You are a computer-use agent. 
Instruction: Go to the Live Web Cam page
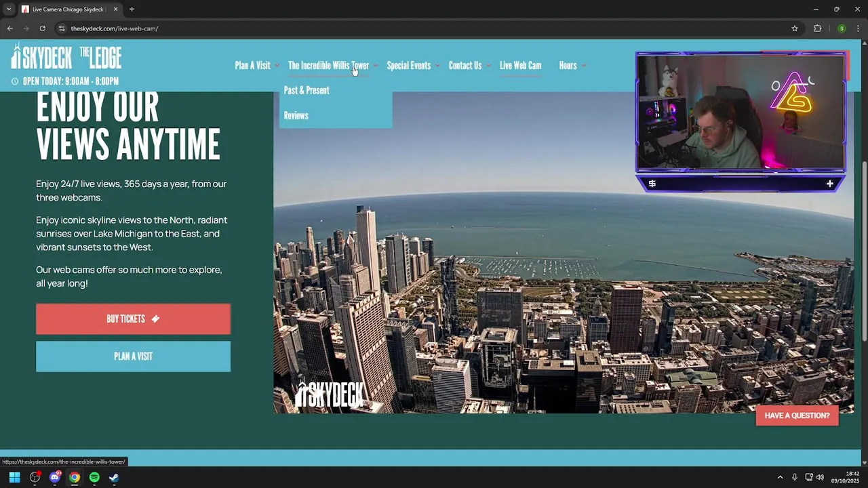pos(520,66)
